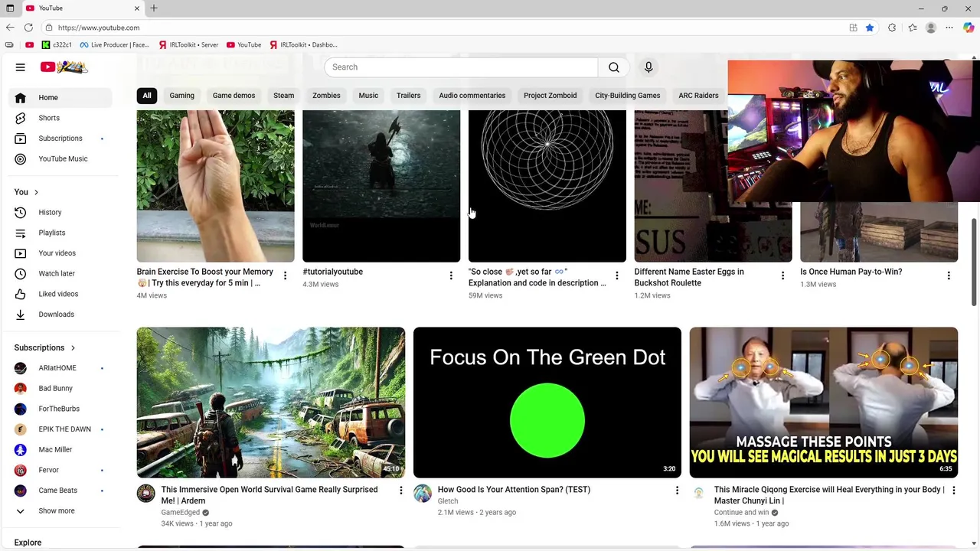Open the Brain Exercise hand short thumbnail
Viewport: 980px width, 551px height.
tap(215, 186)
